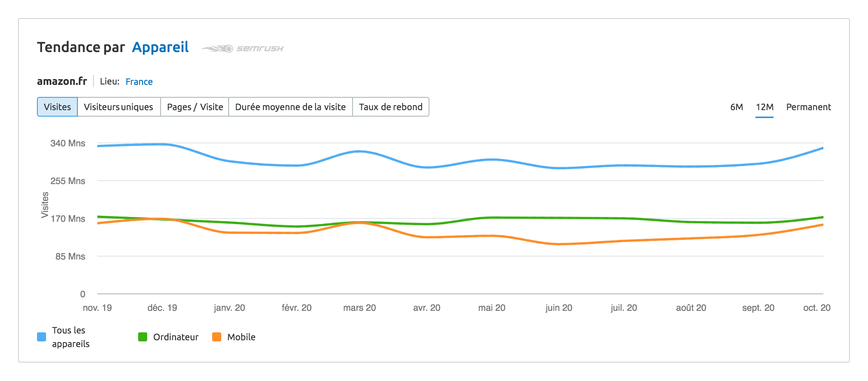868x381 pixels.
Task: Select the Durée moyenne de la visite tab
Action: (x=290, y=107)
